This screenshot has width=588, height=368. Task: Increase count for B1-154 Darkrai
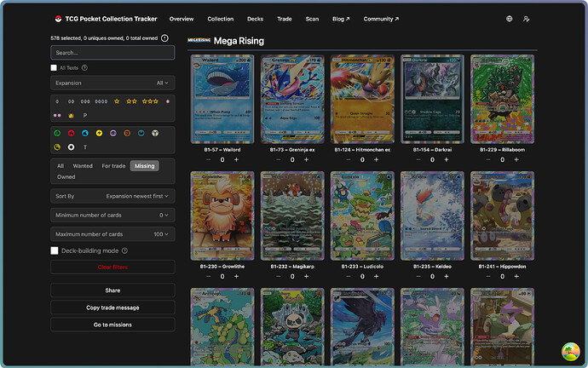click(447, 160)
